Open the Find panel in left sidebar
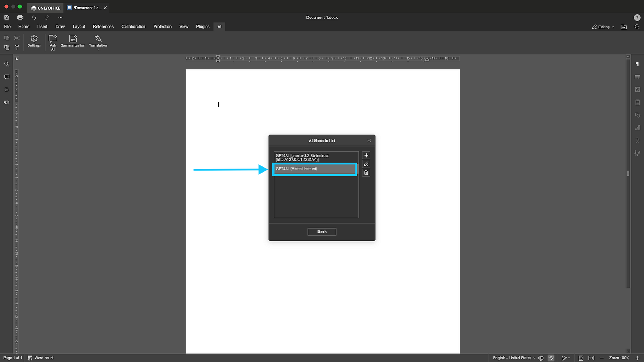The image size is (644, 362). tap(6, 64)
